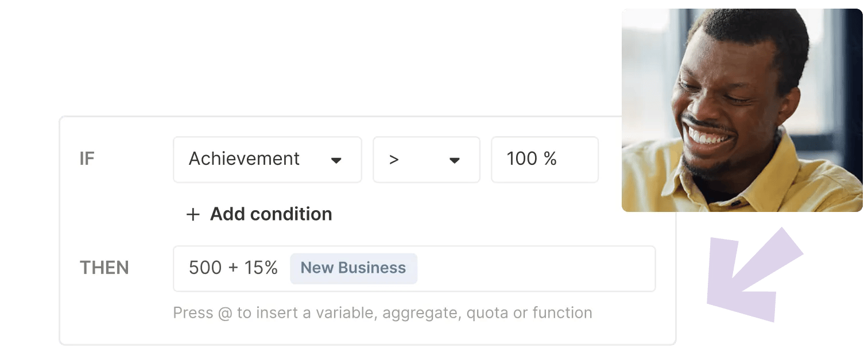Click the smiling man photo thumbnail
The image size is (868, 355).
[x=742, y=110]
